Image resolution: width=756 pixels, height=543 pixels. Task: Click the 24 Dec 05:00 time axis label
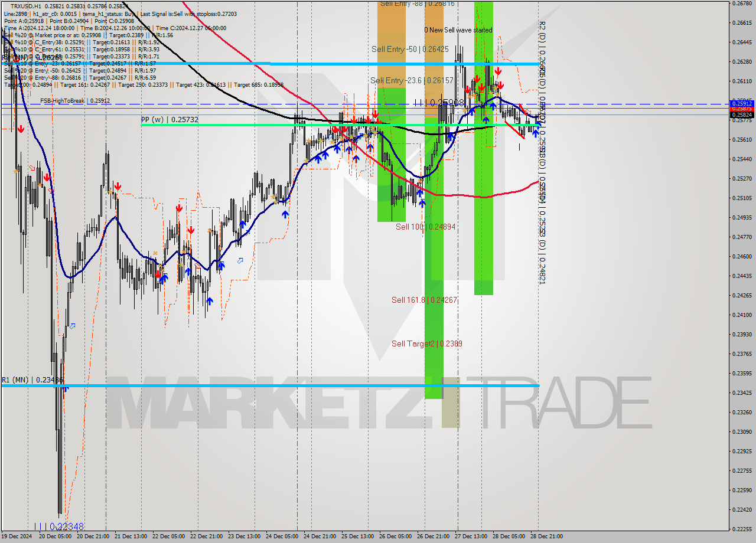(282, 537)
